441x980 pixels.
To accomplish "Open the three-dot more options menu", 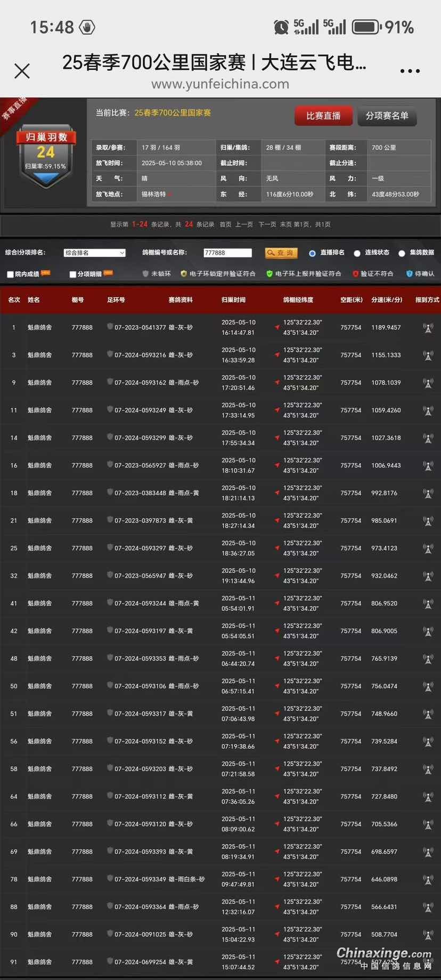I will (410, 71).
